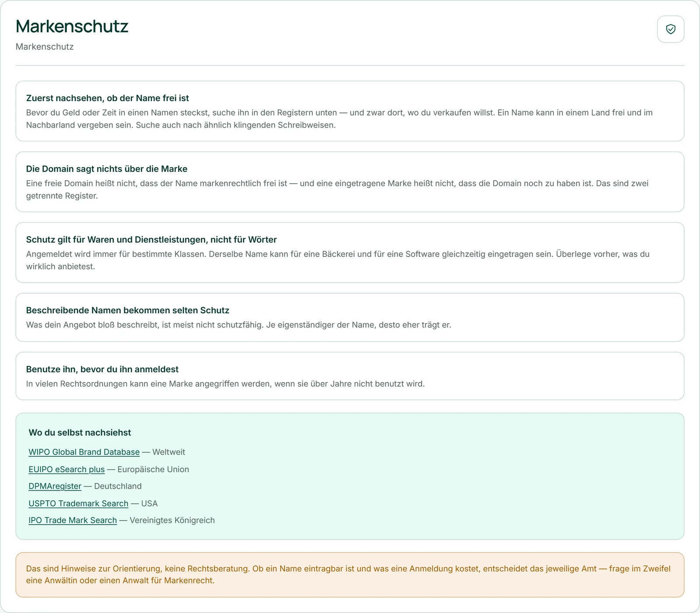Click the orange disclaimer 'Das sind Hinweise zur Orientierung'
This screenshot has width=700, height=613.
pos(350,575)
